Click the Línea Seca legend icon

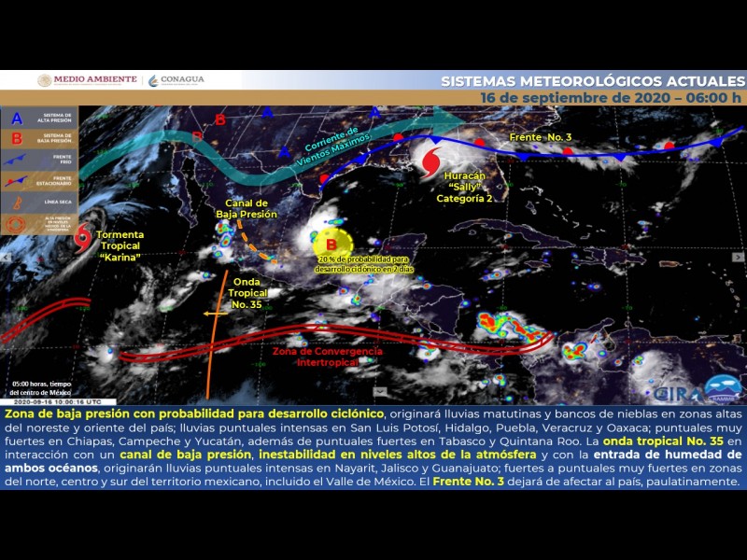pos(16,203)
